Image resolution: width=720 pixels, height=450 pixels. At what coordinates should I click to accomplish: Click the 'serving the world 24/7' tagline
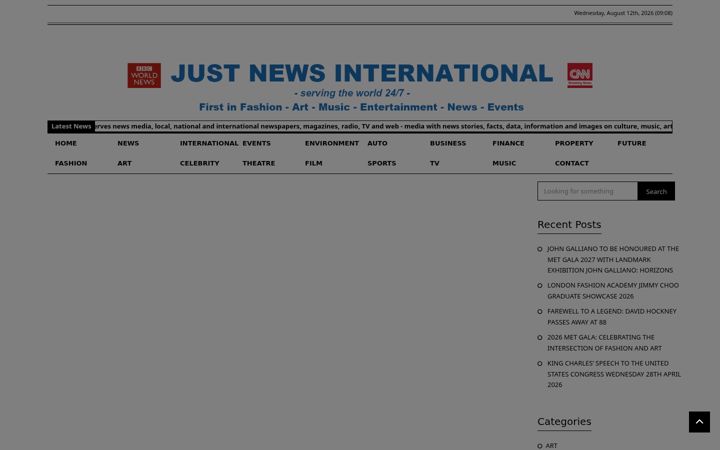(352, 93)
